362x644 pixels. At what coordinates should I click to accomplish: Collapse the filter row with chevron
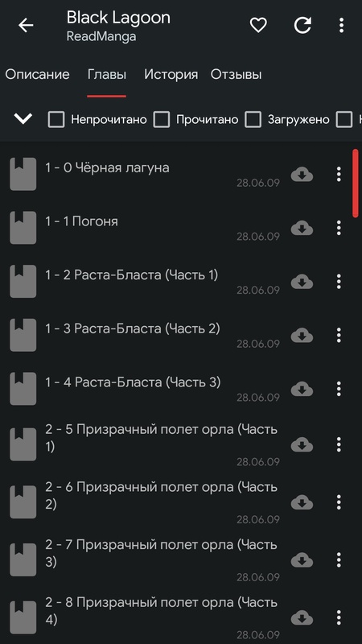click(x=23, y=119)
